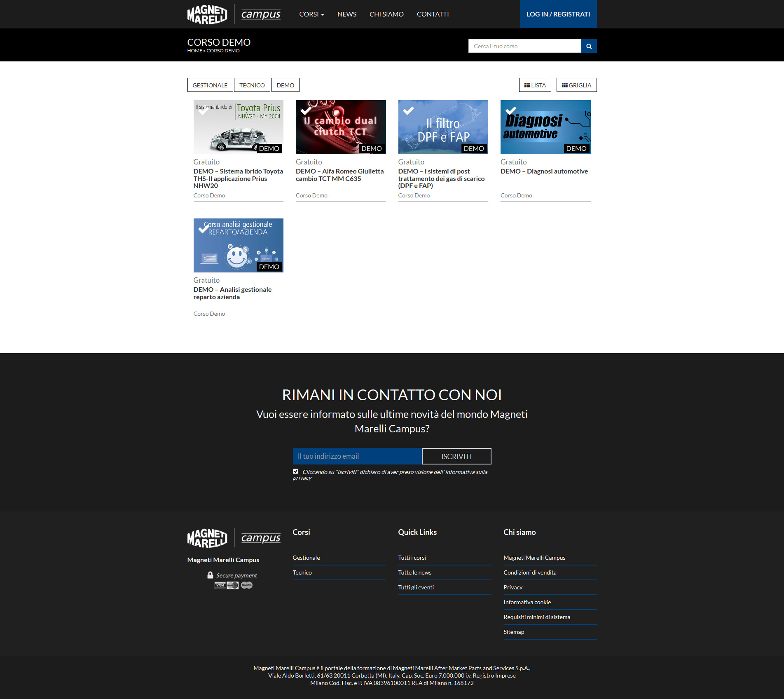Click Corso Demo under Analisi gestionale

(209, 314)
